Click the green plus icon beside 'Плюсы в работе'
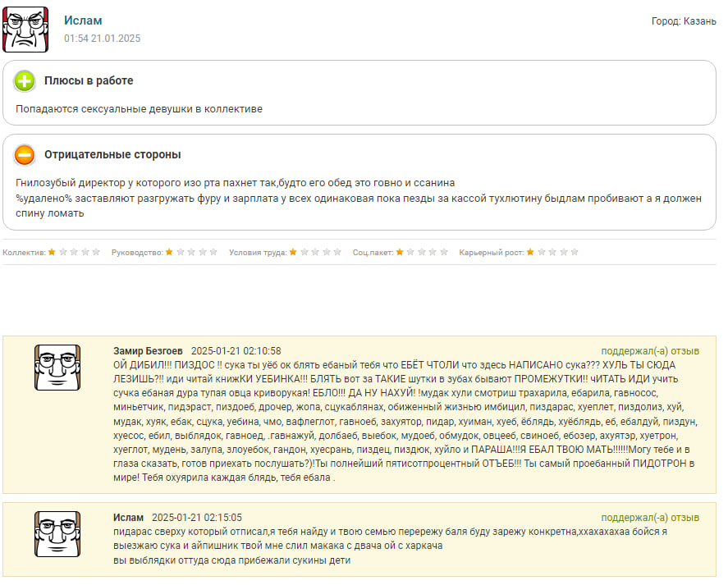The image size is (728, 585). click(25, 81)
